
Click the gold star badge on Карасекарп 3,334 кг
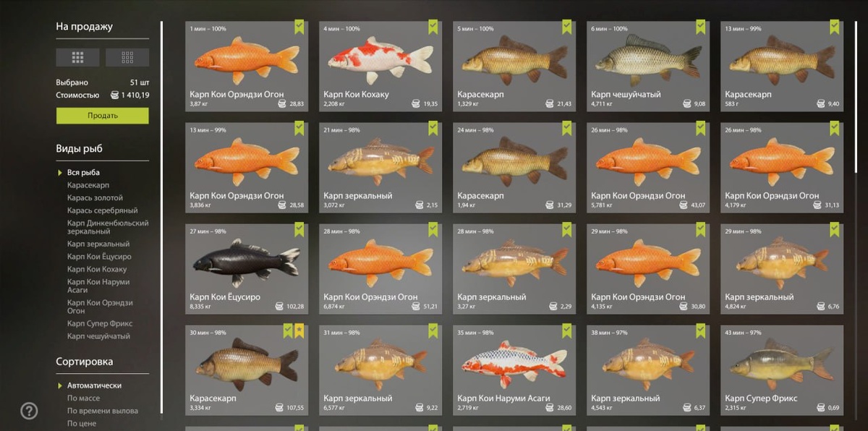(x=299, y=331)
